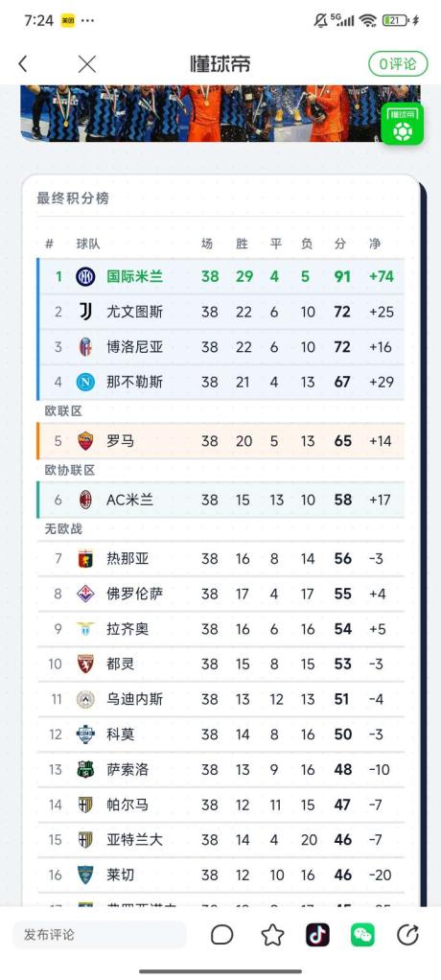Screen dimensions: 441x980
Task: Open the AC米兰 team entry
Action: tap(220, 500)
